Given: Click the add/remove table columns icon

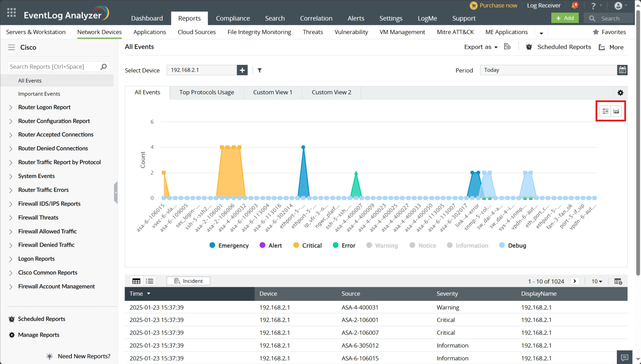Looking at the screenshot, I should (618, 281).
